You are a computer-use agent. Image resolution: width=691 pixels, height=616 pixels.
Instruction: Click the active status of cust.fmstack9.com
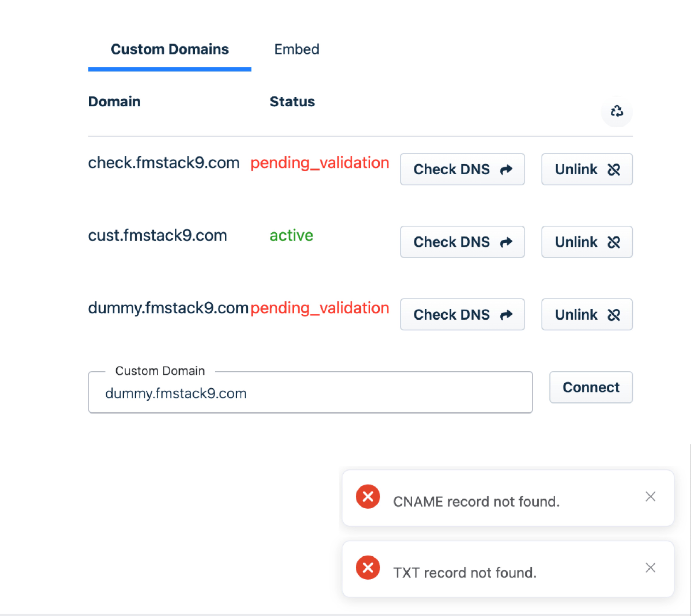[291, 235]
